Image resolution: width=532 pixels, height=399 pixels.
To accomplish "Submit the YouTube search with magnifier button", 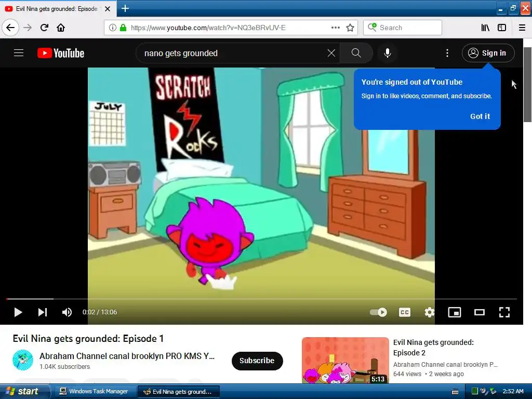I will click(356, 53).
